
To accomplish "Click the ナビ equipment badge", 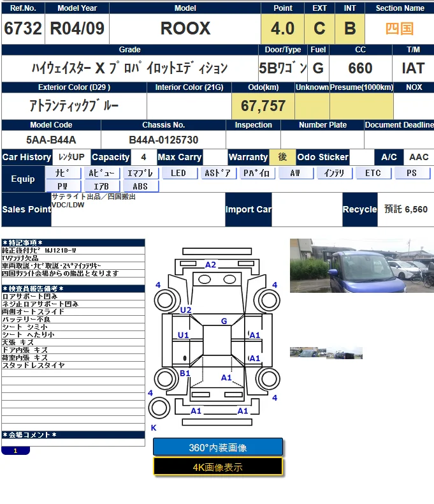I will 63,173.
